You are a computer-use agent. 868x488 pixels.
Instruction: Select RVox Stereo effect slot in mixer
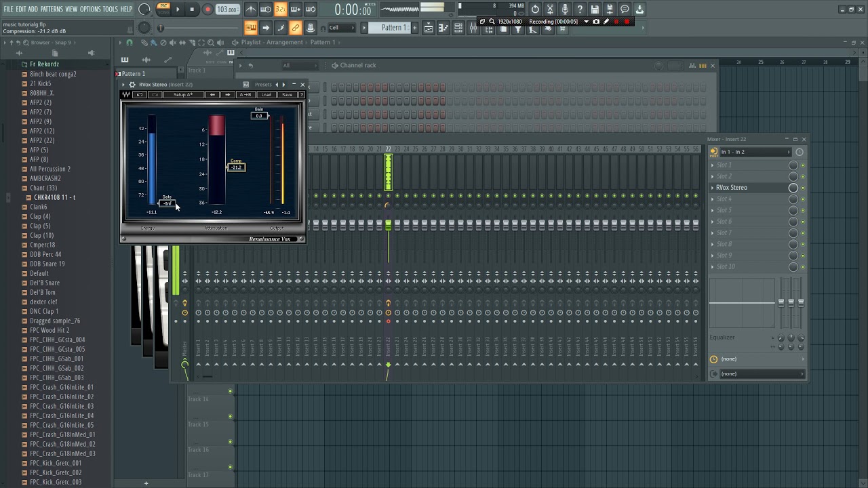[749, 188]
